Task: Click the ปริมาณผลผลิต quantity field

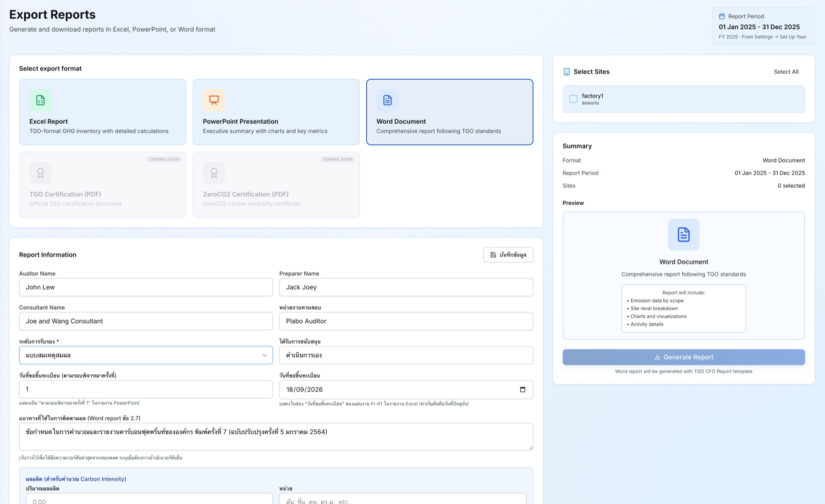Action: click(x=149, y=499)
